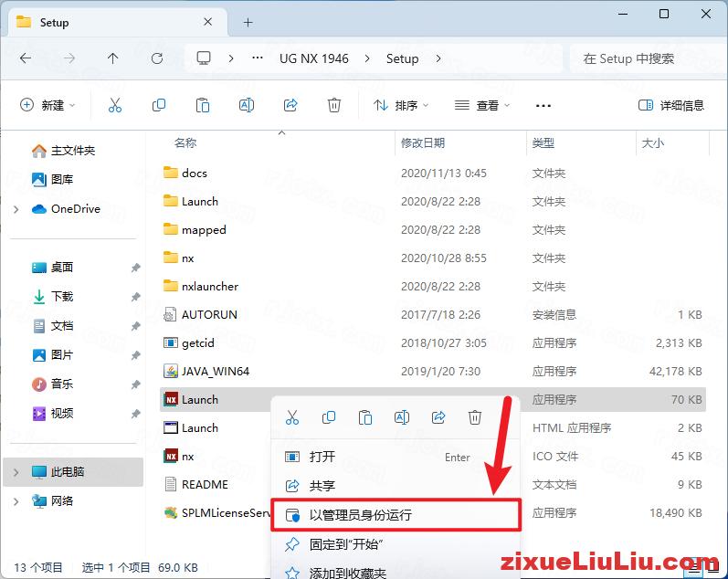The image size is (728, 579).
Task: Click the Share icon in the toolbar
Action: click(x=290, y=105)
